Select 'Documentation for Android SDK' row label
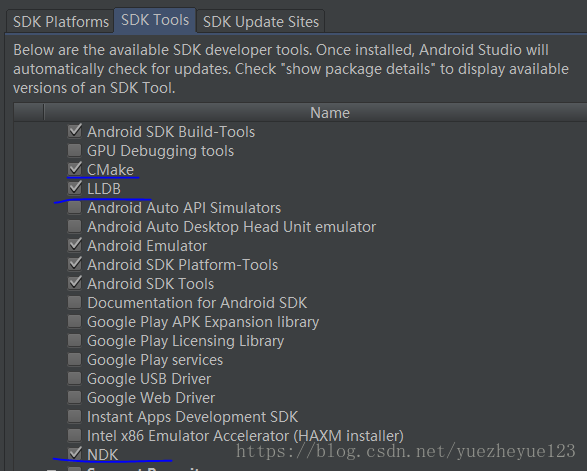Image resolution: width=587 pixels, height=471 pixels. tap(197, 303)
